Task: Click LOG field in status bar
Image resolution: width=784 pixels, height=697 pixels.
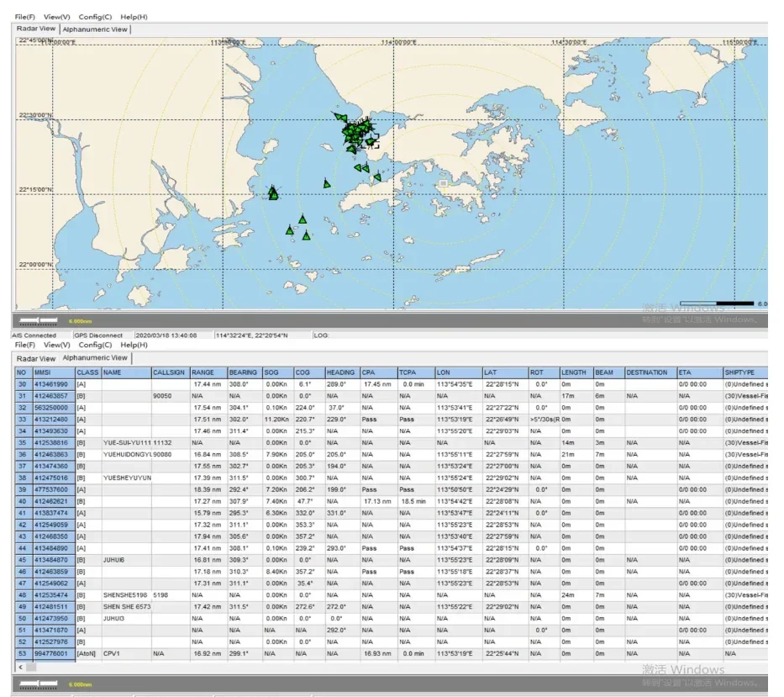Action: coord(321,335)
